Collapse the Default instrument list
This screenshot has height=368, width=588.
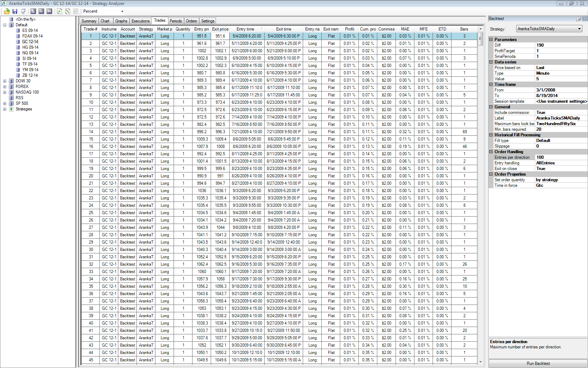tap(5, 25)
